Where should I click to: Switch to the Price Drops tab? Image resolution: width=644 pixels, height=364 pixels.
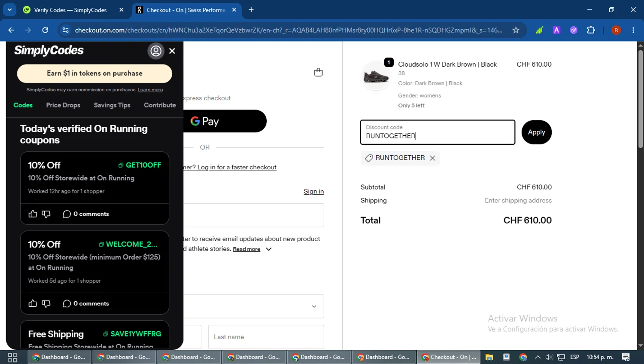[x=63, y=105]
